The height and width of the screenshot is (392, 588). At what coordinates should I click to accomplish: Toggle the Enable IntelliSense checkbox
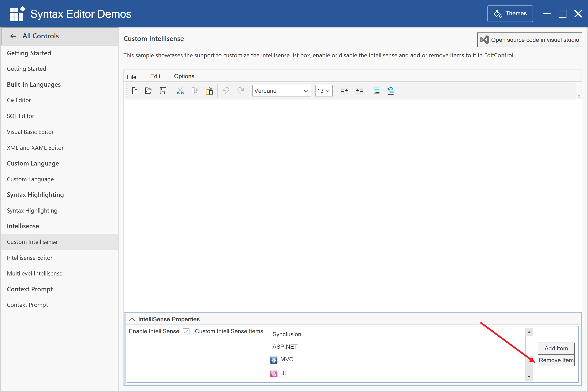(186, 332)
